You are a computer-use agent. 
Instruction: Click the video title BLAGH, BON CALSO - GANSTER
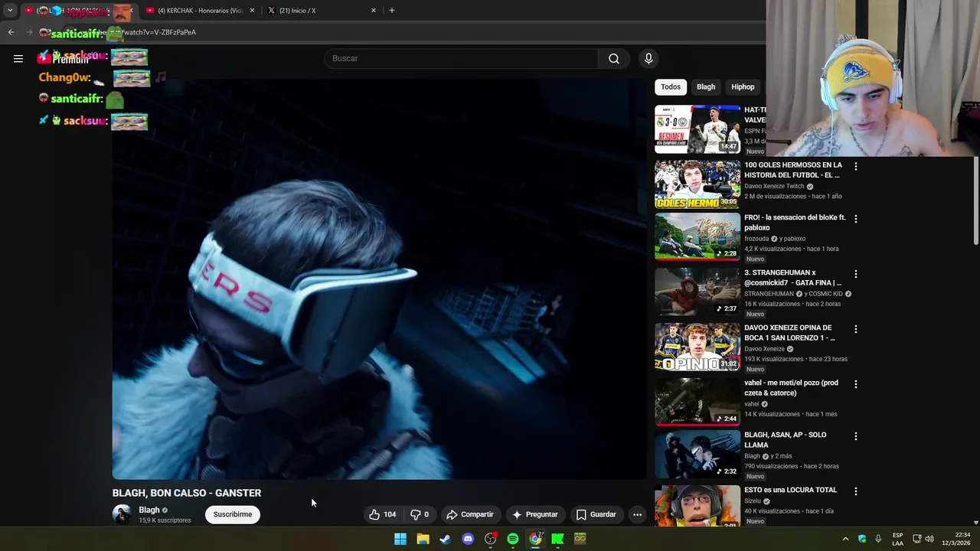[x=187, y=493]
